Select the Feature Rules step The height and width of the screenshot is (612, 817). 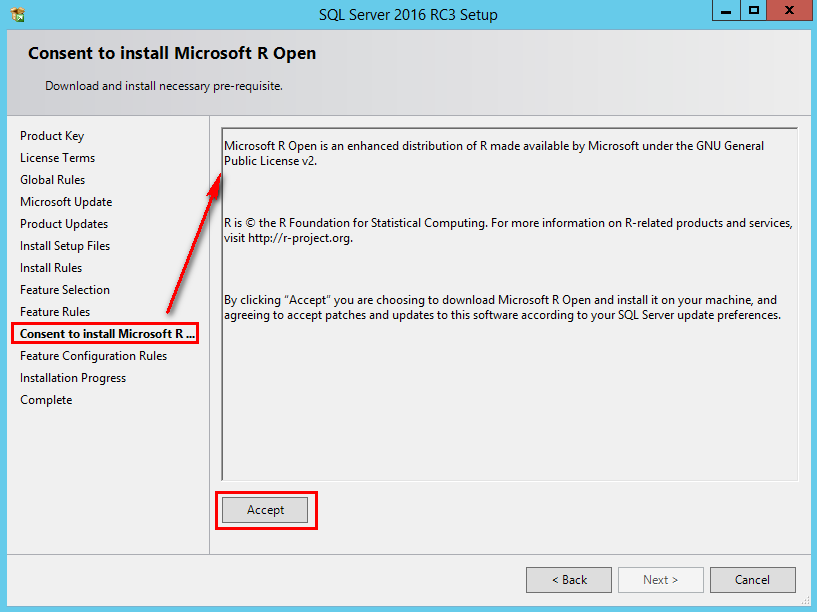pyautogui.click(x=55, y=311)
